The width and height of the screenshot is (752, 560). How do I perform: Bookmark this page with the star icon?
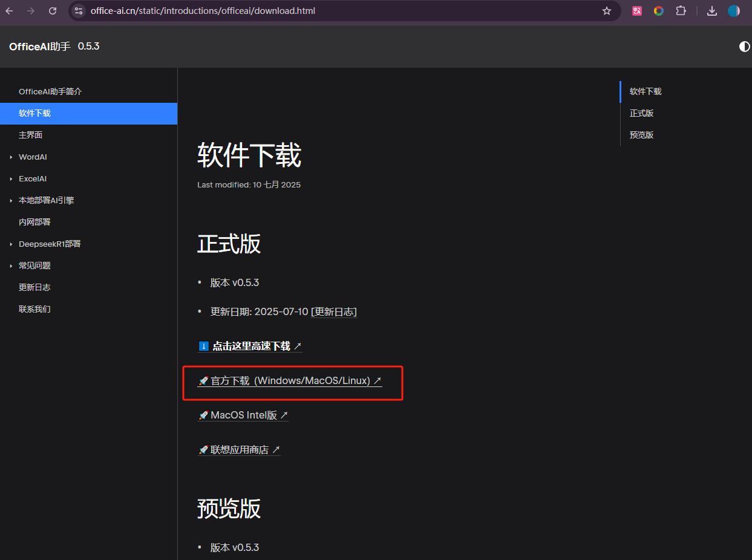[607, 11]
